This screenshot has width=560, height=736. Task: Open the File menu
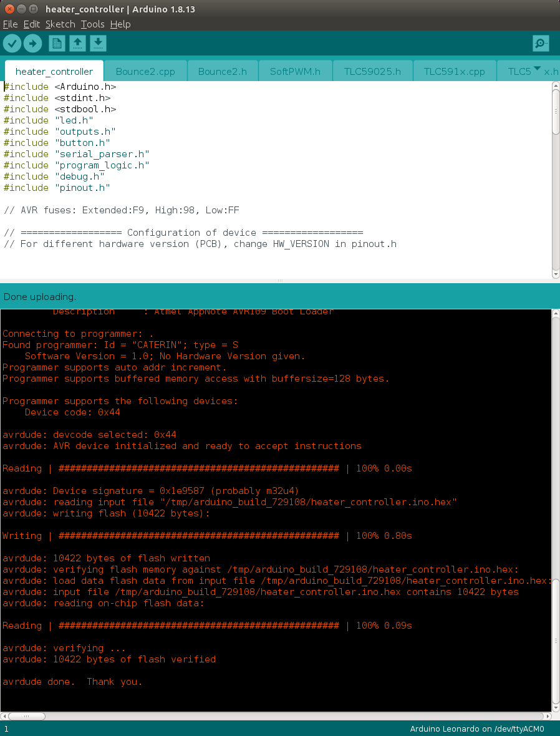(10, 24)
